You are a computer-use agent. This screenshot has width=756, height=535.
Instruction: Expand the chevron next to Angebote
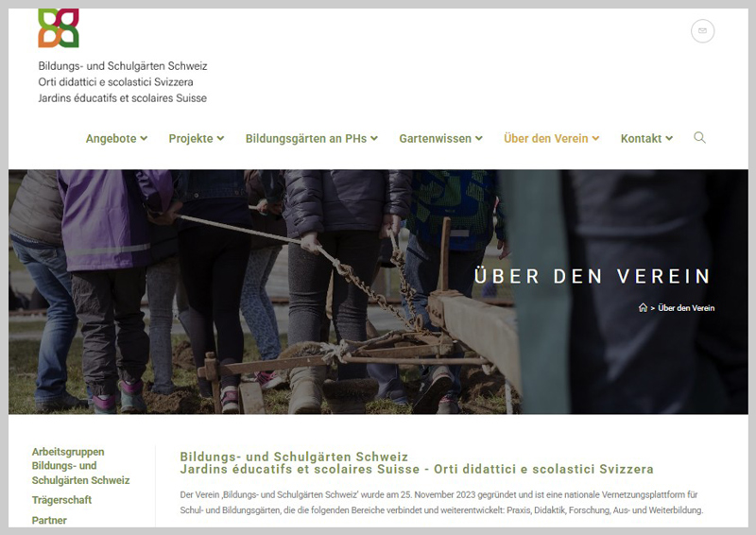(x=145, y=139)
